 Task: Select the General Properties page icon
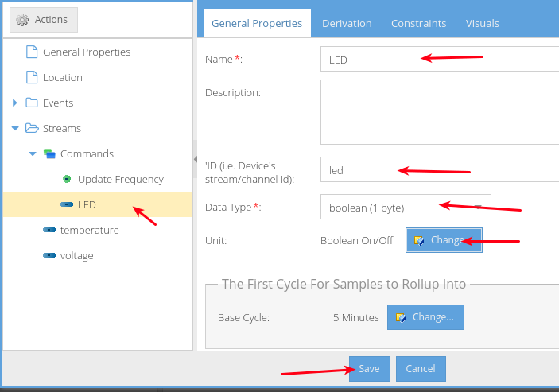coord(32,52)
